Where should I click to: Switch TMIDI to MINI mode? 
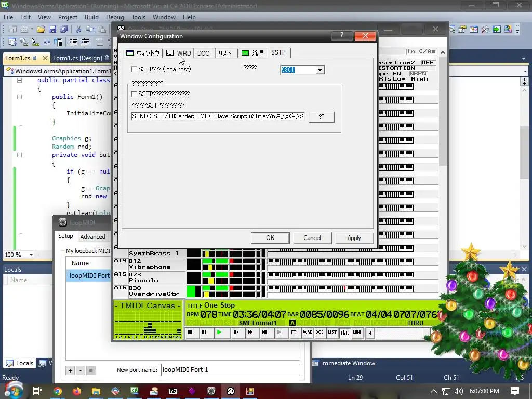(x=357, y=332)
